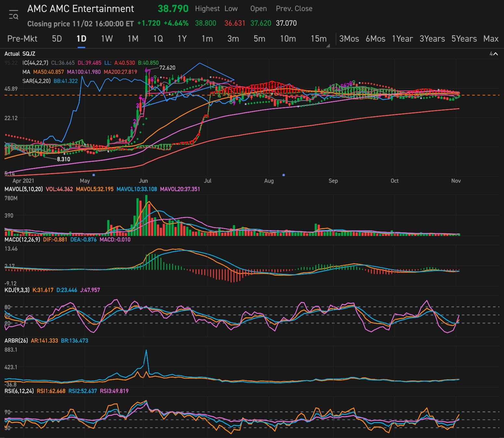Open MAVOL(5,10,20) indicator settings
This screenshot has width=504, height=438.
pyautogui.click(x=23, y=189)
